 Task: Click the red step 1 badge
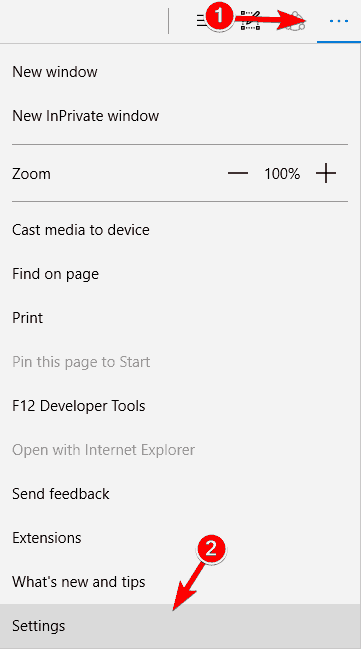tap(219, 17)
